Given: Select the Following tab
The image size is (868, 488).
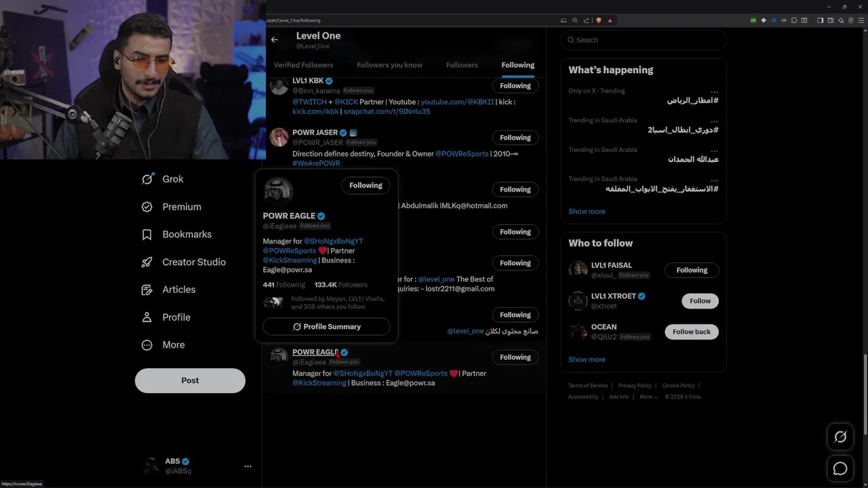Looking at the screenshot, I should click(518, 65).
